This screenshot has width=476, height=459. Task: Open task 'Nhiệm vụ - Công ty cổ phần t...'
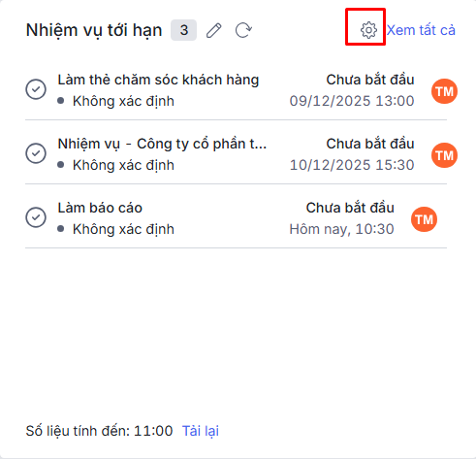click(x=162, y=144)
